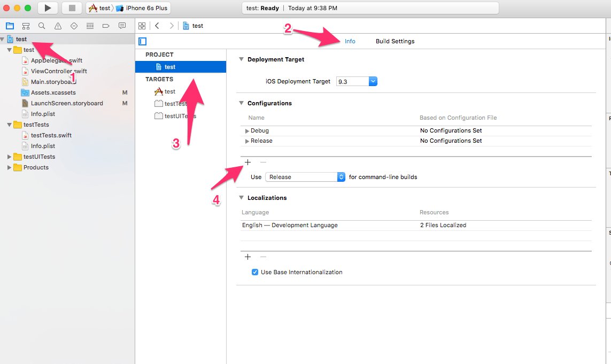
Task: Open the Test navigator diamond icon
Action: click(74, 26)
